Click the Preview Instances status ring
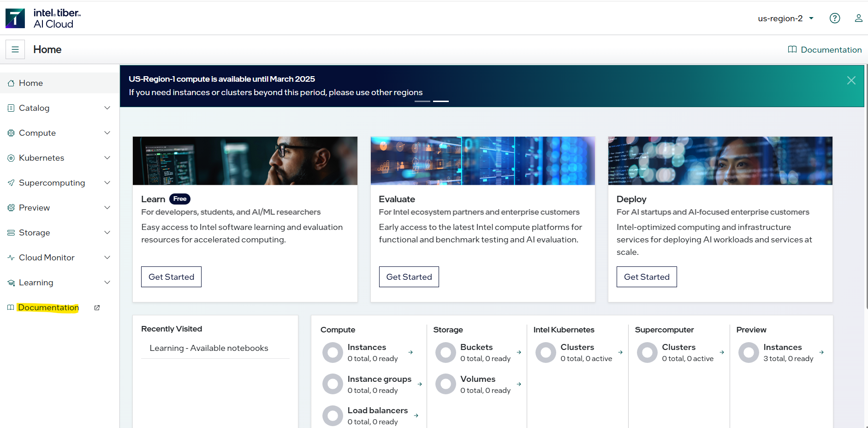Viewport: 868px width, 428px height. pos(749,353)
